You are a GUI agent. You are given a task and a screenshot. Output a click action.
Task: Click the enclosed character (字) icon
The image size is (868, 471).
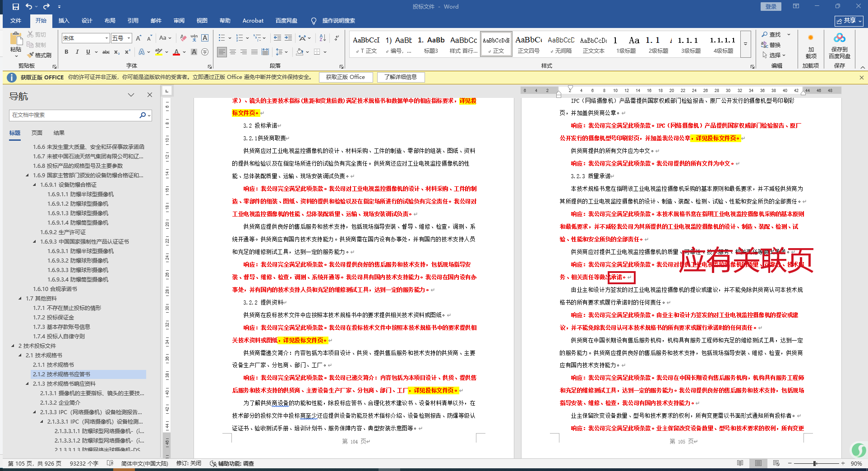tap(205, 52)
